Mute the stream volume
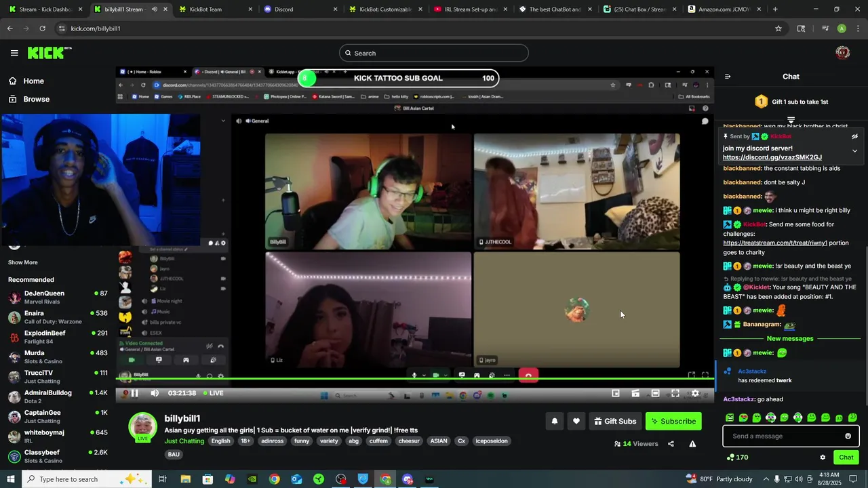This screenshot has height=488, width=868. [x=155, y=393]
